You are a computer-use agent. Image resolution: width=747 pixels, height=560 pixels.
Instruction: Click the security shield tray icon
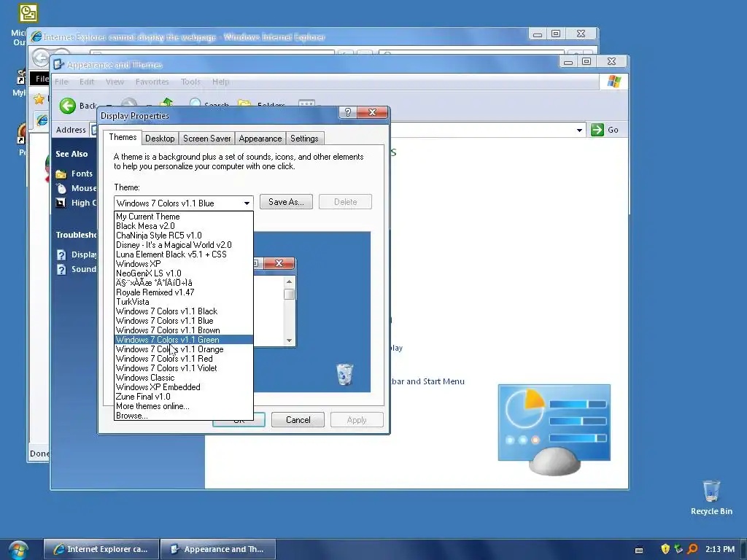pos(665,549)
